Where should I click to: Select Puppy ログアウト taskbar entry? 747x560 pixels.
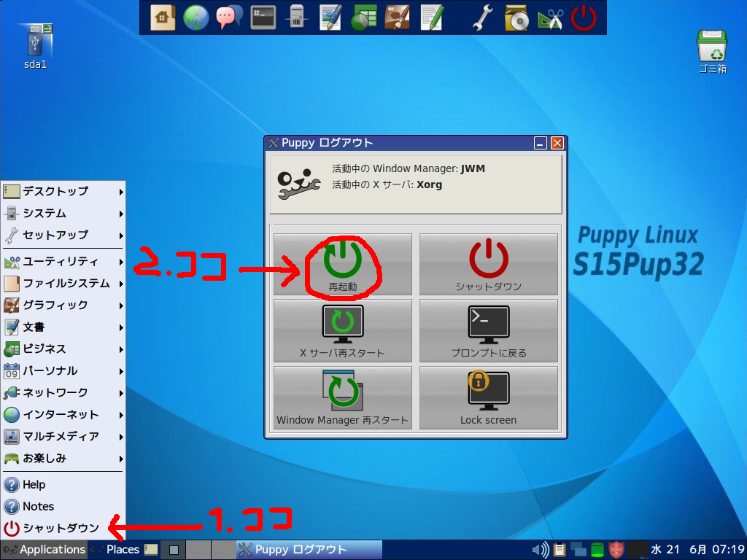309,550
